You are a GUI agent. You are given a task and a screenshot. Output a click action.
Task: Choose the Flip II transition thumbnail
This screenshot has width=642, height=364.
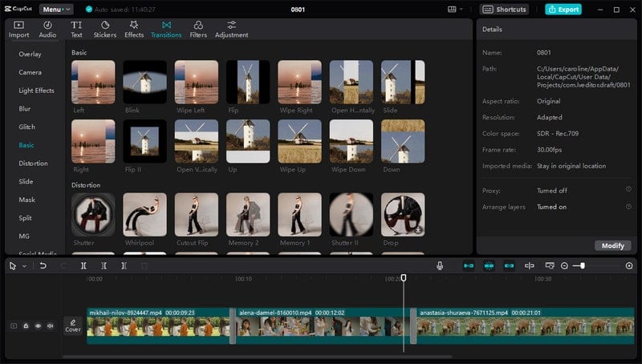(x=145, y=141)
